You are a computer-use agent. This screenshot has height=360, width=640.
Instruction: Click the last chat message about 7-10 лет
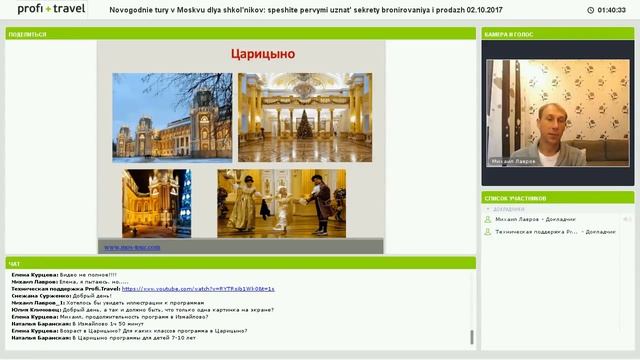(x=104, y=338)
